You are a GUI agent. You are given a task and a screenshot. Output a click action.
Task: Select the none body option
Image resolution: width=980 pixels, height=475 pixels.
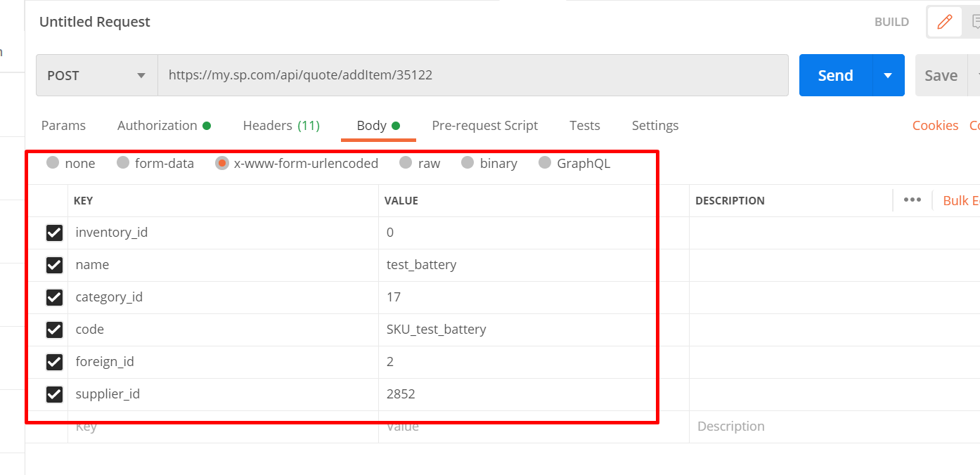pos(53,163)
